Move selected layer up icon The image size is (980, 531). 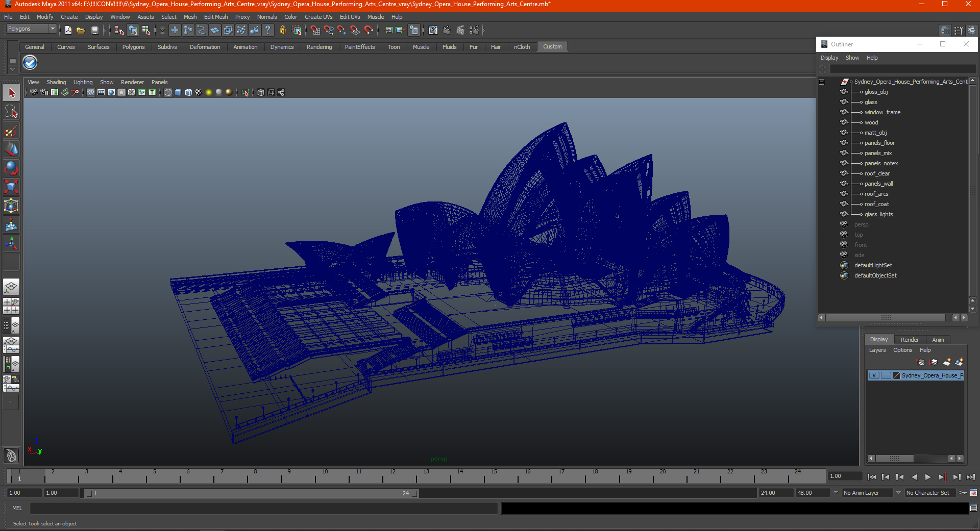pyautogui.click(x=921, y=362)
